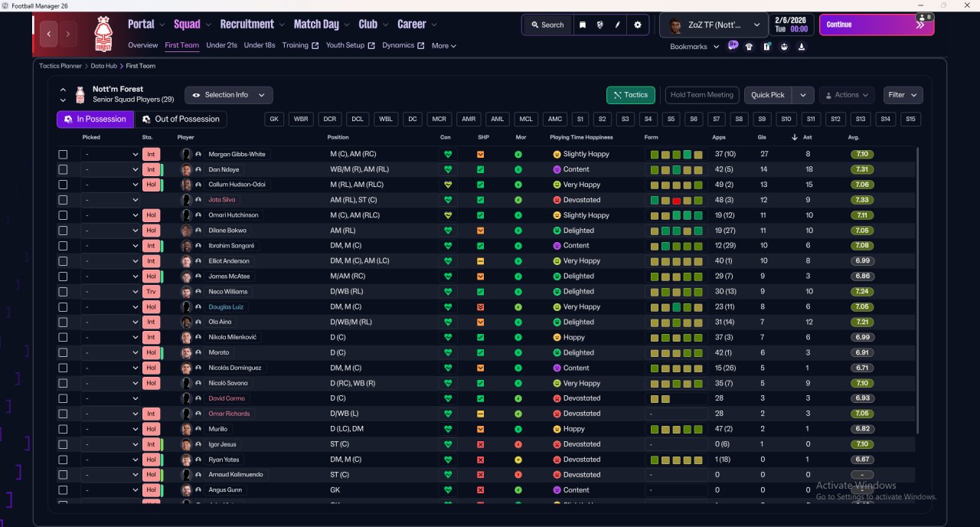Switch to the Under 21s tab
This screenshot has width=980, height=527.
pos(221,45)
